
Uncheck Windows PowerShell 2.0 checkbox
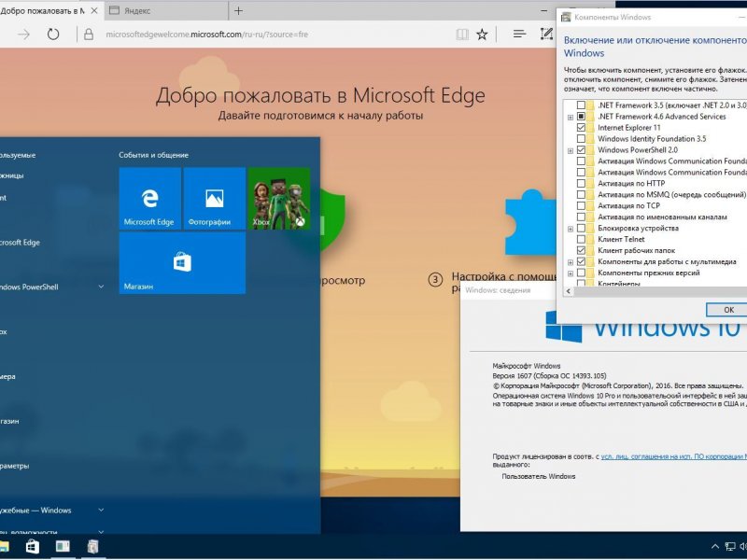(581, 150)
